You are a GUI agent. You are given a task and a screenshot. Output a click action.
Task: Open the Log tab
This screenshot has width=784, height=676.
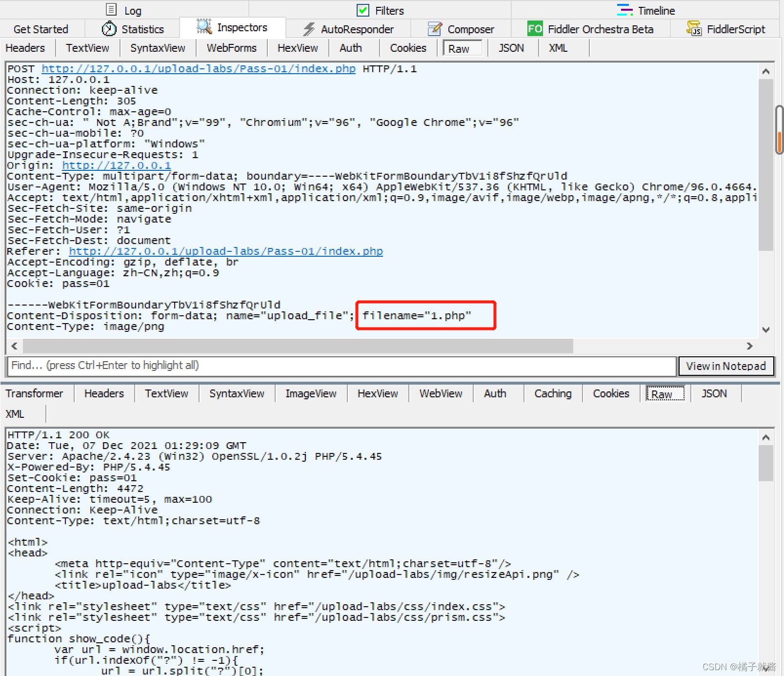[124, 10]
